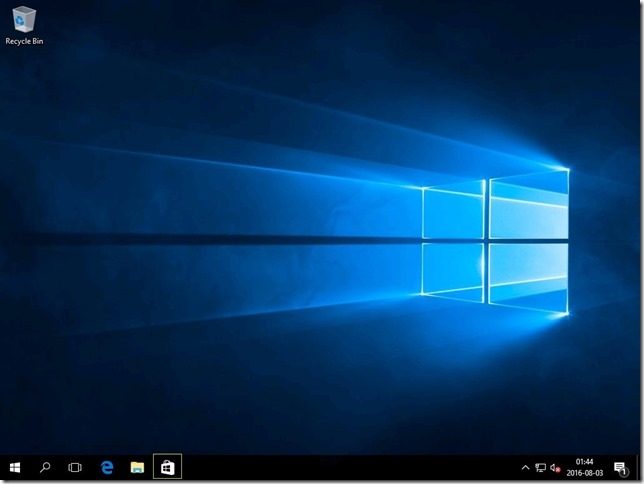
Task: Open the Windows Start menu
Action: pyautogui.click(x=15, y=467)
